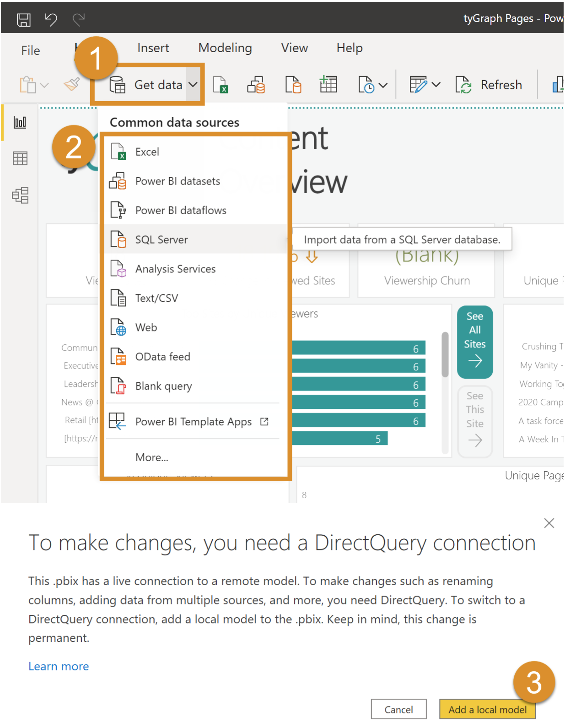Click the Format painter brush icon
This screenshot has height=728, width=565.
(72, 84)
